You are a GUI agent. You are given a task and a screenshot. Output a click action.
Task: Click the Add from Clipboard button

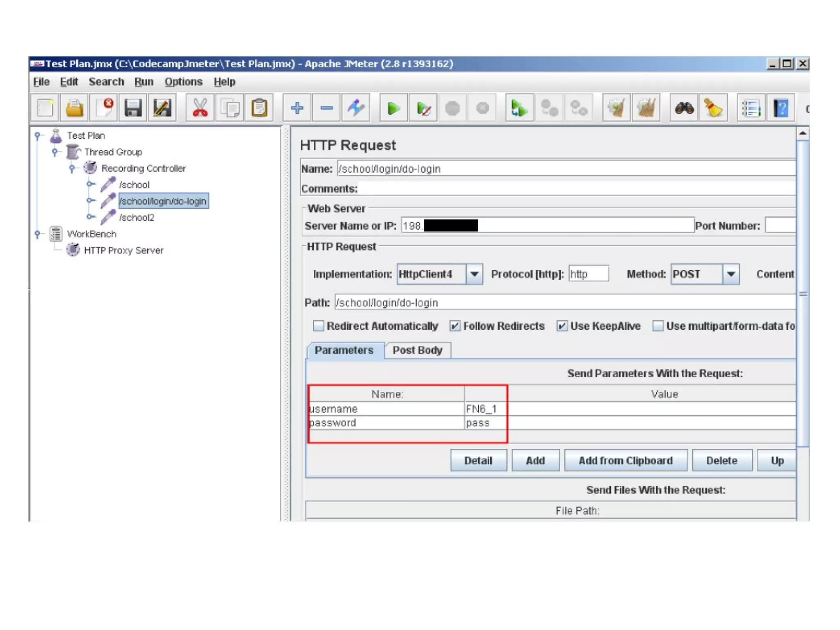(625, 461)
